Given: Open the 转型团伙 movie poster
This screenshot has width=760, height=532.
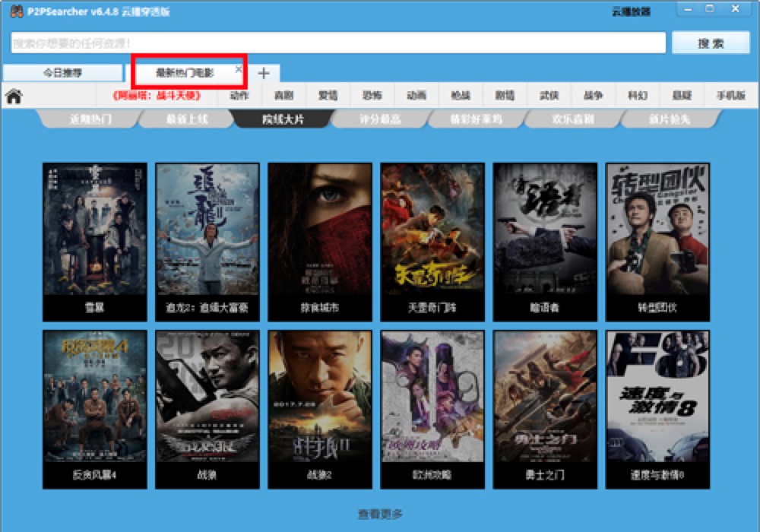Looking at the screenshot, I should pyautogui.click(x=657, y=242).
